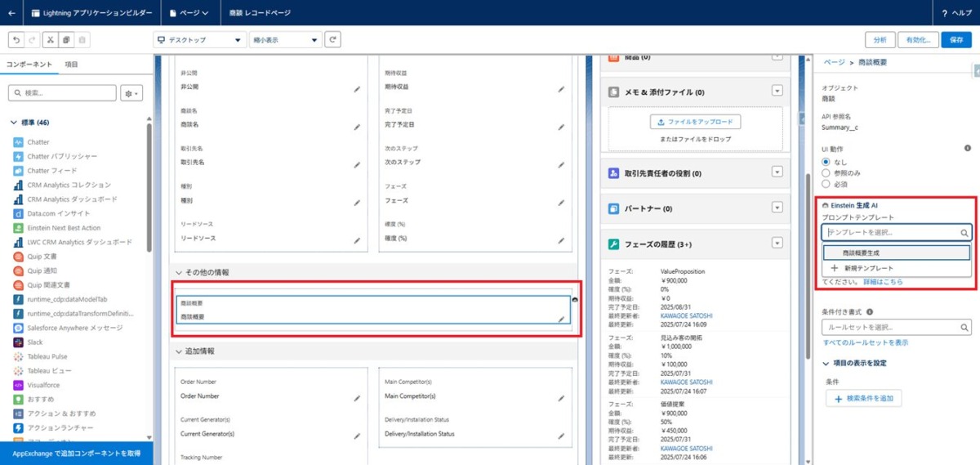Open the フェーズの履歴 card dropdown

pyautogui.click(x=777, y=243)
